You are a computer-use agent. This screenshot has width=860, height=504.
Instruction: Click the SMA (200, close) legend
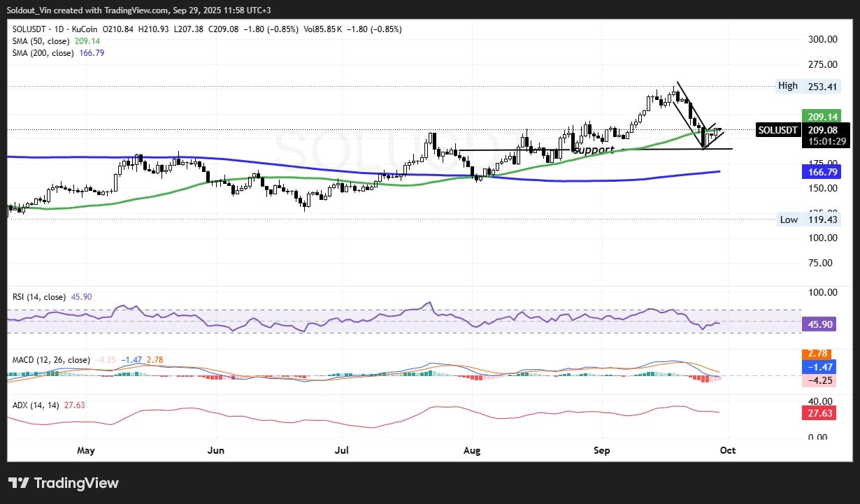pyautogui.click(x=44, y=53)
